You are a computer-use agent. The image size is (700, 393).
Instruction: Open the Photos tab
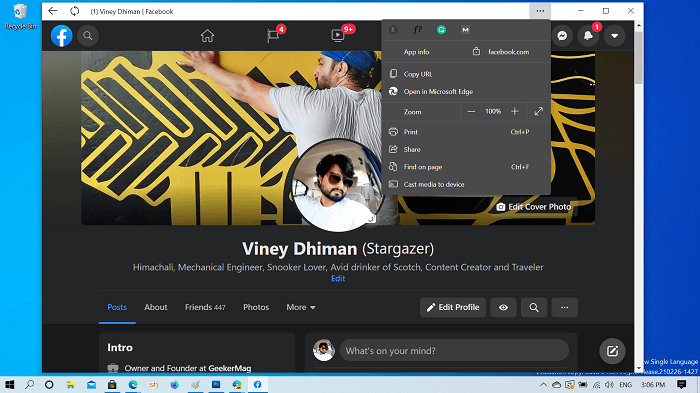(x=256, y=307)
